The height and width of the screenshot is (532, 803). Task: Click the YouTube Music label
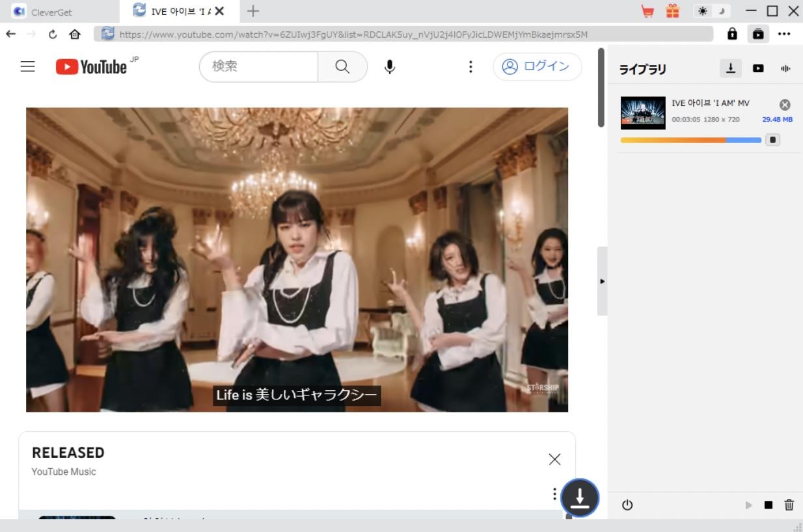point(64,472)
